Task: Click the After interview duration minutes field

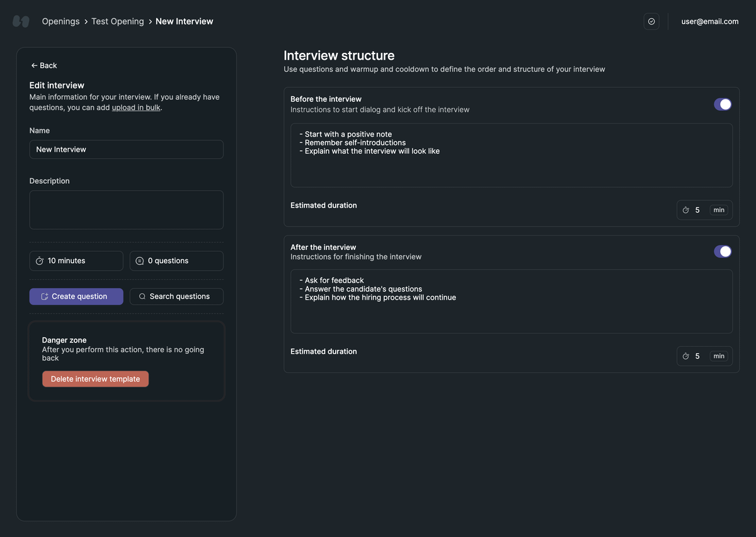Action: [x=698, y=356]
